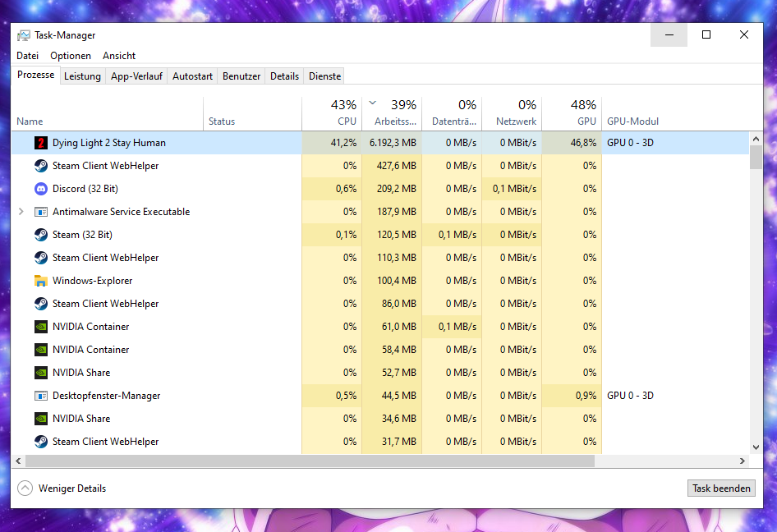The width and height of the screenshot is (777, 532).
Task: Switch to the Dienste tab
Action: click(324, 76)
